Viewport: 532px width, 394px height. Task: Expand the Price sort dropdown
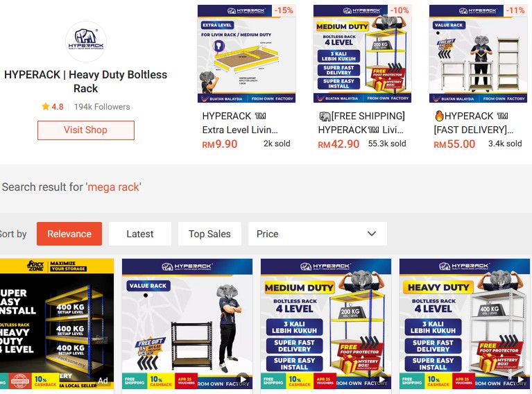[x=318, y=234]
